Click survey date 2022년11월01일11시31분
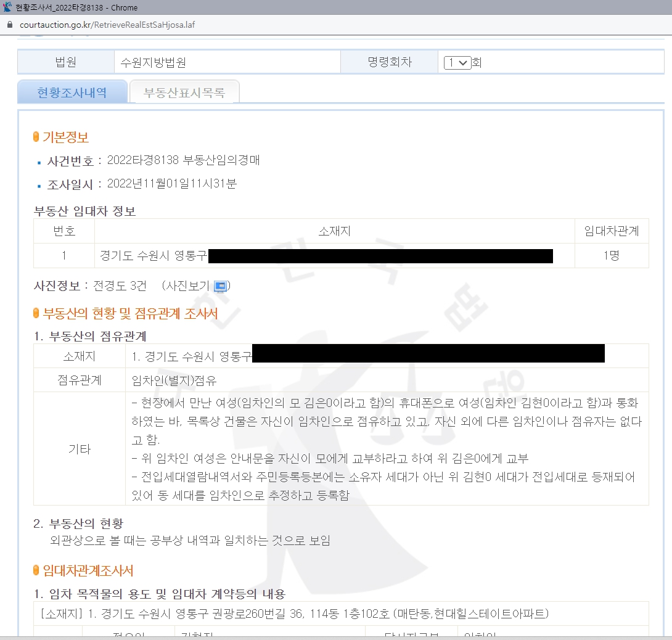The height and width of the screenshot is (640, 672). pos(172,184)
